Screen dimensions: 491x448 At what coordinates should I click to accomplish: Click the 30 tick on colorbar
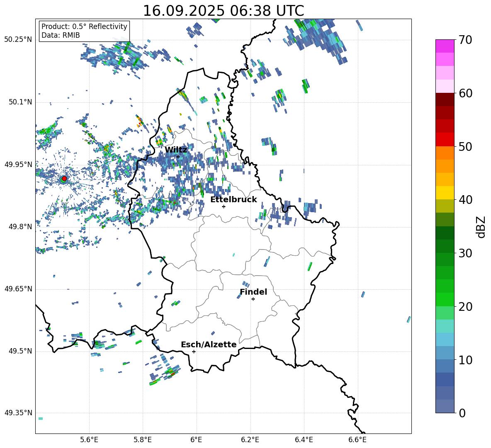point(465,253)
